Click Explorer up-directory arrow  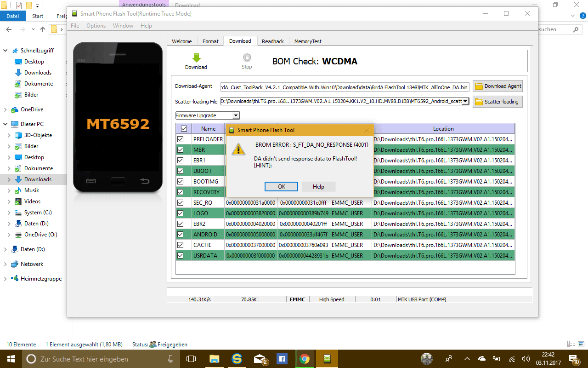[x=43, y=29]
